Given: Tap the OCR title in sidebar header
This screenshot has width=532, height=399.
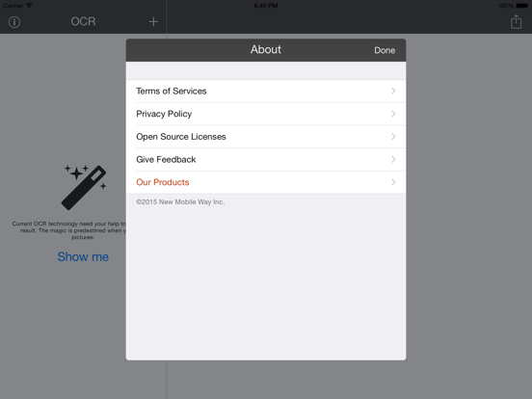Looking at the screenshot, I should coord(83,21).
